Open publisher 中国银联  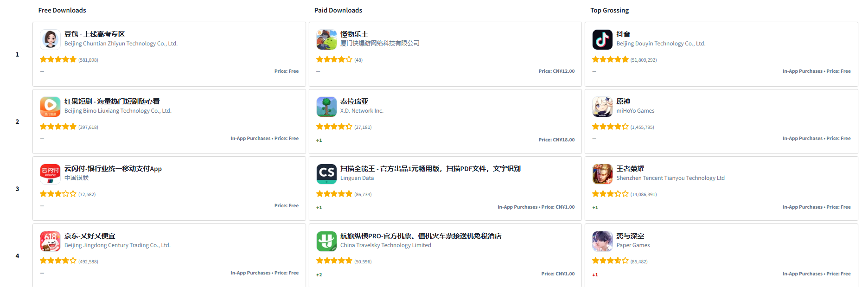pos(77,178)
